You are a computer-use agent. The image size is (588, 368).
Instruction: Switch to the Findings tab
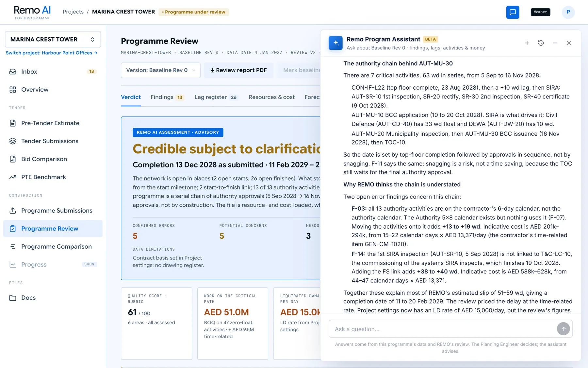167,97
